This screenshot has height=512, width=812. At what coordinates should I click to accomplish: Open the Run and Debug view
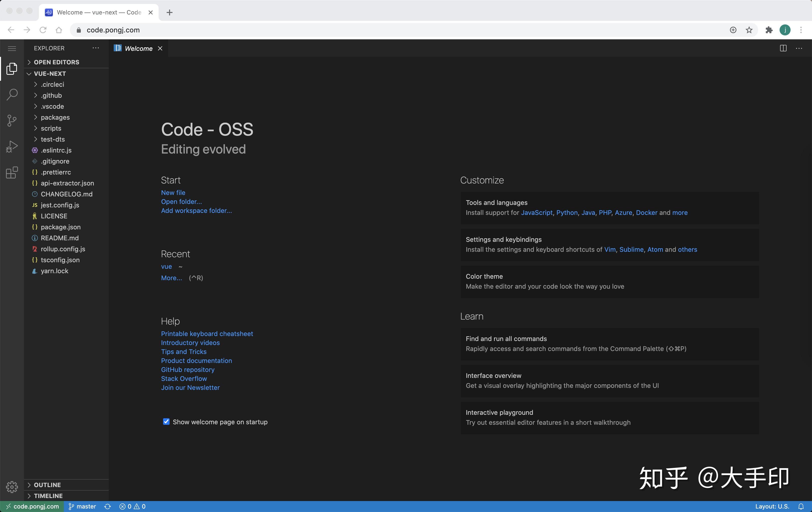(12, 147)
